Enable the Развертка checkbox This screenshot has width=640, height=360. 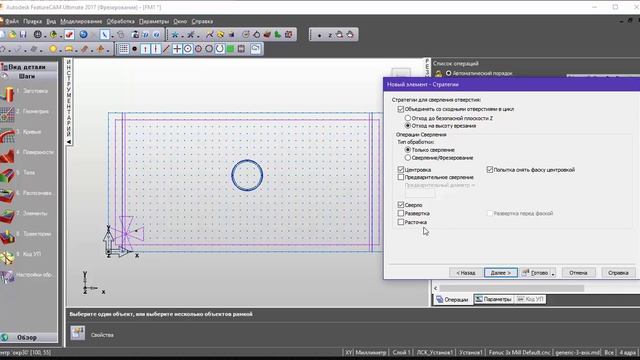pyautogui.click(x=400, y=213)
